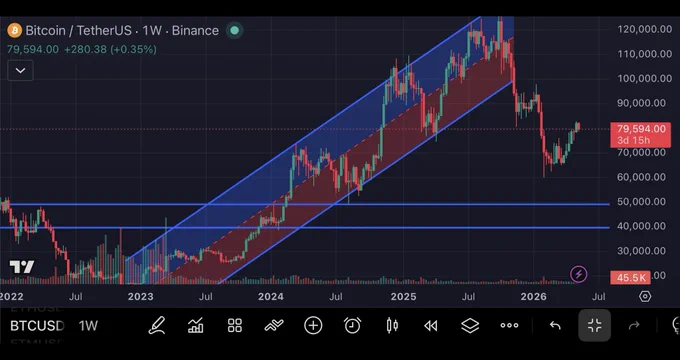This screenshot has width=680, height=360.
Task: Tap the green market status dot
Action: click(235, 30)
